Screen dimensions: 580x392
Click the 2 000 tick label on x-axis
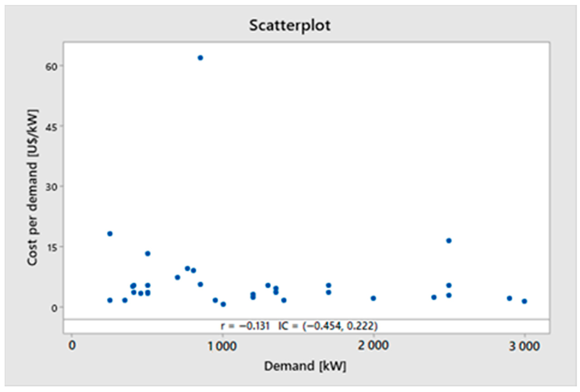373,346
